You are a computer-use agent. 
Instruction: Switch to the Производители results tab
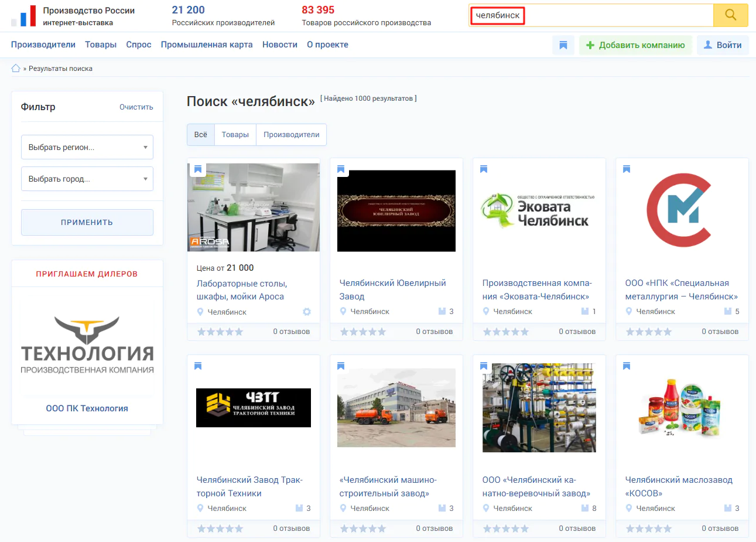pyautogui.click(x=292, y=134)
